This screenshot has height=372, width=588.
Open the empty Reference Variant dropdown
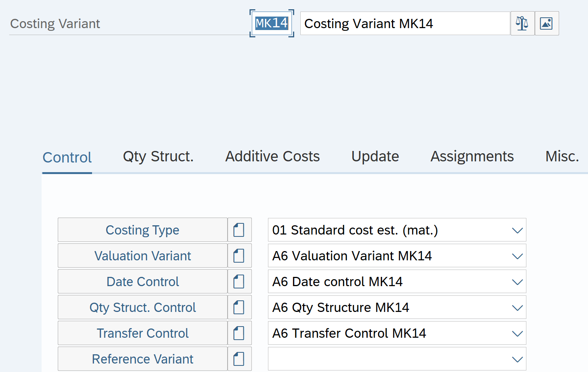click(x=517, y=359)
